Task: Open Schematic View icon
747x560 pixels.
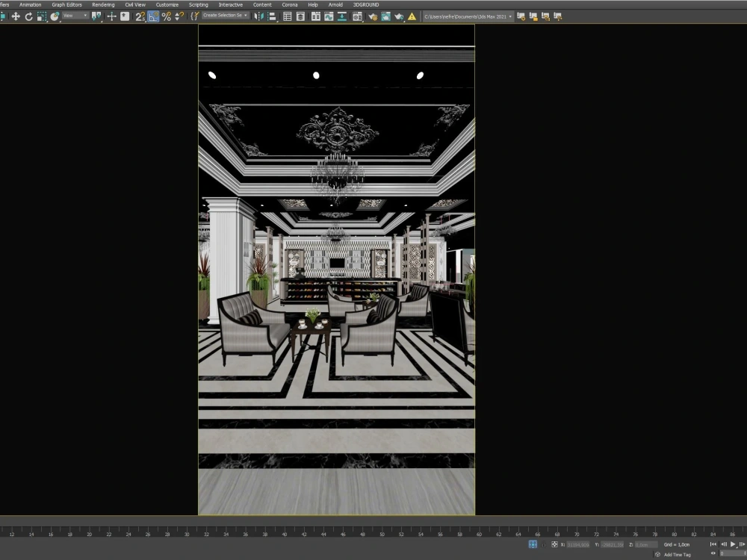Action: point(342,16)
